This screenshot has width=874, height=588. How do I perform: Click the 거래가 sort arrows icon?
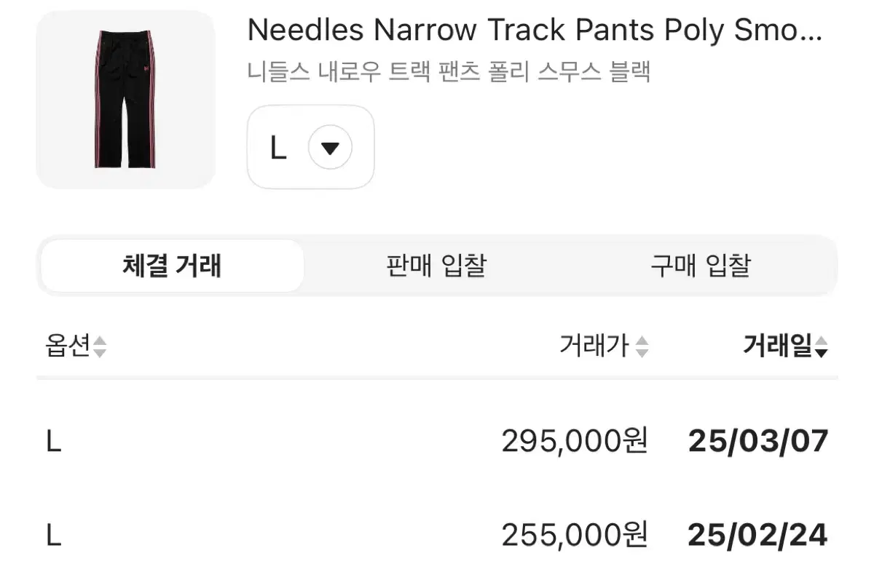pyautogui.click(x=642, y=347)
